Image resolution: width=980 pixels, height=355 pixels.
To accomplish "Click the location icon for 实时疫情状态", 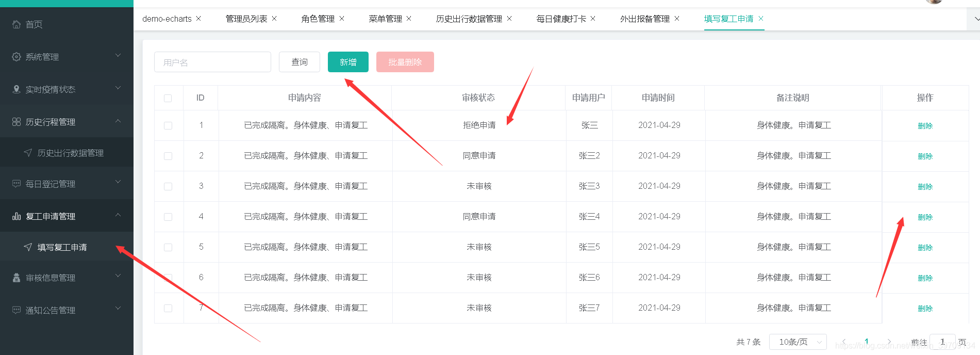I will pos(16,89).
